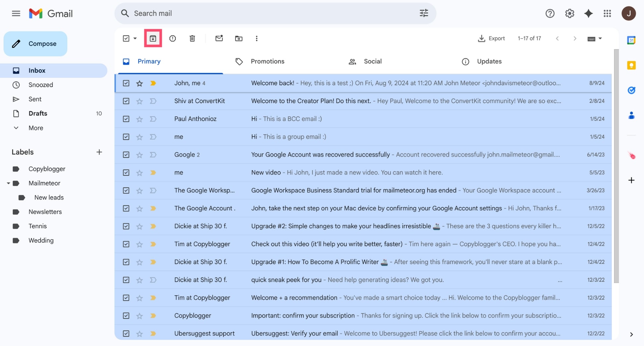Screen dimensions: 644x346
Task: Mark selected emails as unread
Action: pyautogui.click(x=219, y=38)
